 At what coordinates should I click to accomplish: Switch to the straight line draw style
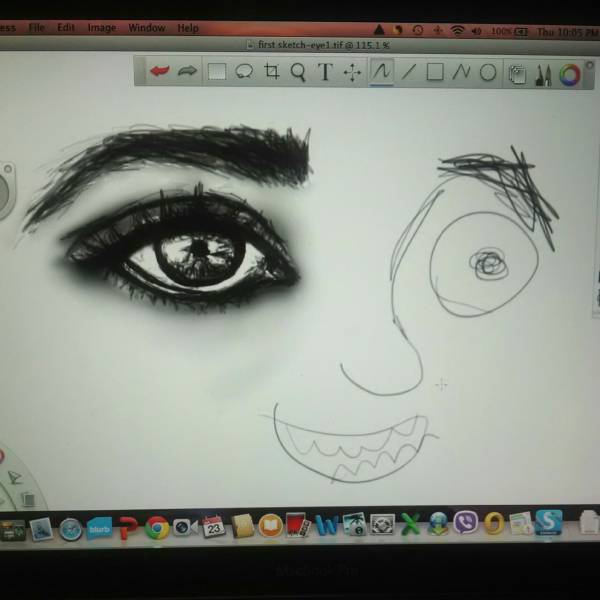pyautogui.click(x=407, y=71)
